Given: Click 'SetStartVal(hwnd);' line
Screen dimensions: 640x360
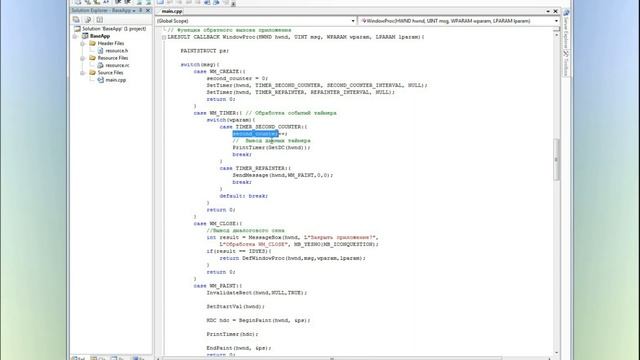Looking at the screenshot, I should (x=236, y=307).
